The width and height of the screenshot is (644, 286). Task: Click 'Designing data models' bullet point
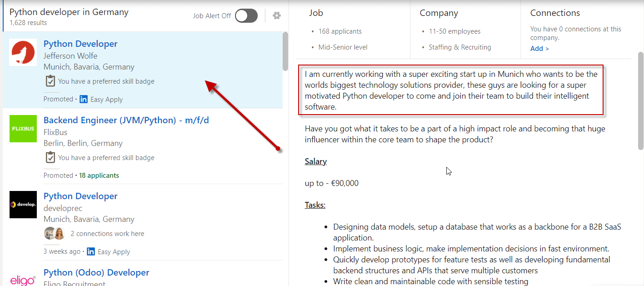477,232
